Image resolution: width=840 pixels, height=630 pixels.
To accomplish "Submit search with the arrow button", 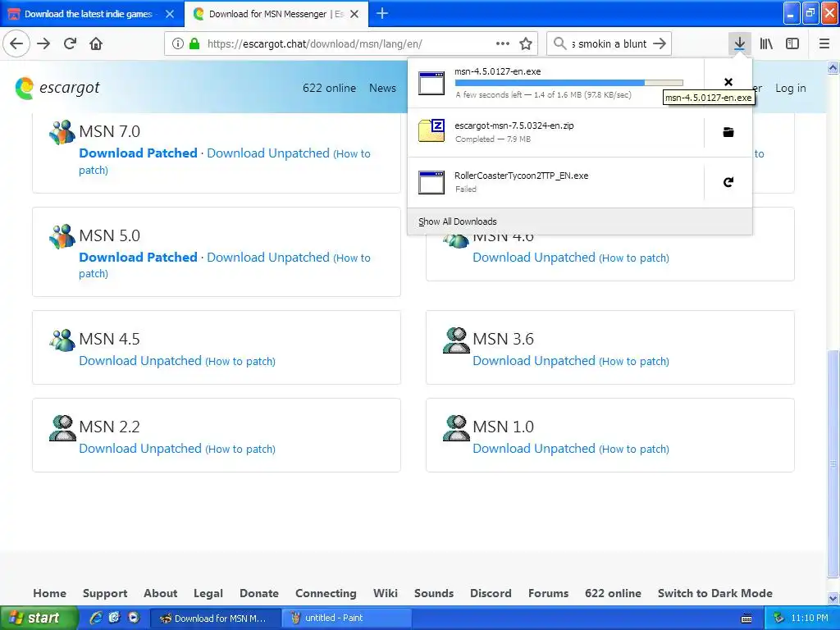I will [660, 43].
